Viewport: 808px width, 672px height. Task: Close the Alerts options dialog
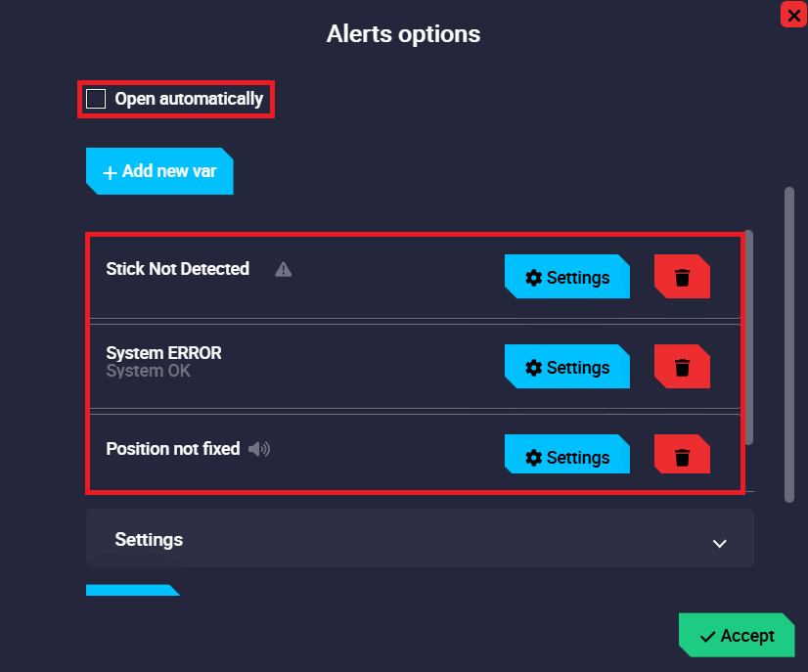(x=793, y=15)
